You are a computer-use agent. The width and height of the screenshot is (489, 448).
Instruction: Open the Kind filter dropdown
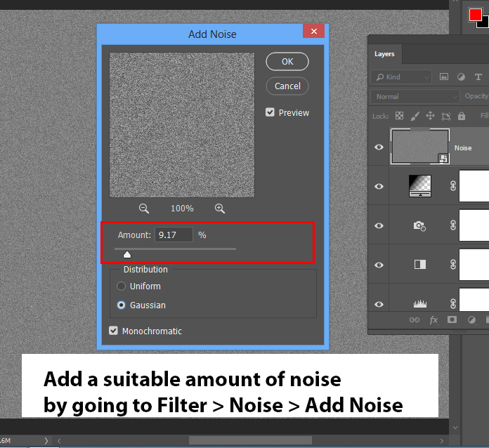(401, 77)
